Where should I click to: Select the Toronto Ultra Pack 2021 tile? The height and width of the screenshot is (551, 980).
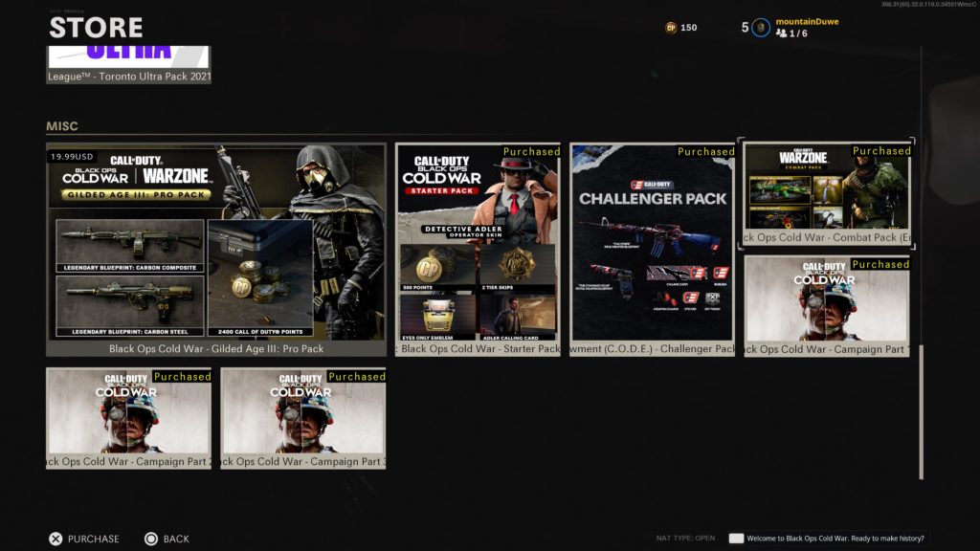click(x=129, y=64)
